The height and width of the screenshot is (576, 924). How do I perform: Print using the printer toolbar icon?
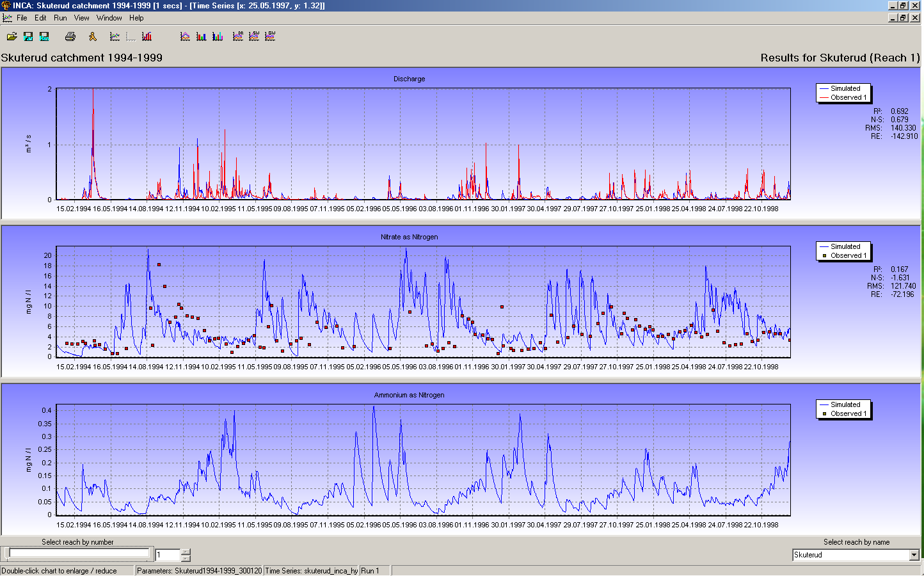click(70, 36)
